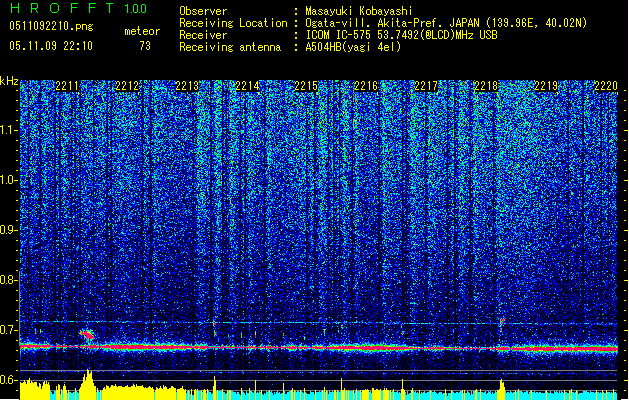This screenshot has height=400, width=629.
Task: Click the 2219 time marker
Action: tap(546, 86)
